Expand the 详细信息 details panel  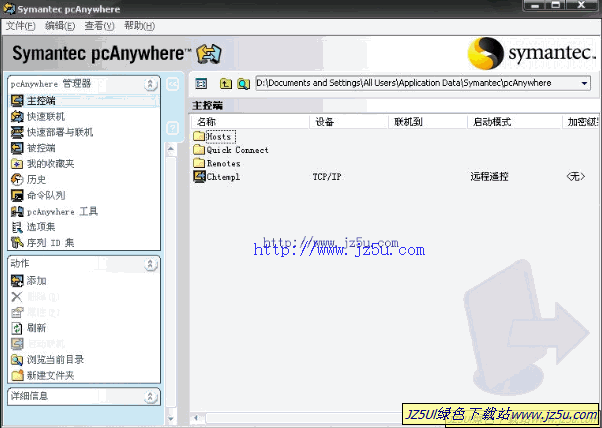tap(150, 397)
